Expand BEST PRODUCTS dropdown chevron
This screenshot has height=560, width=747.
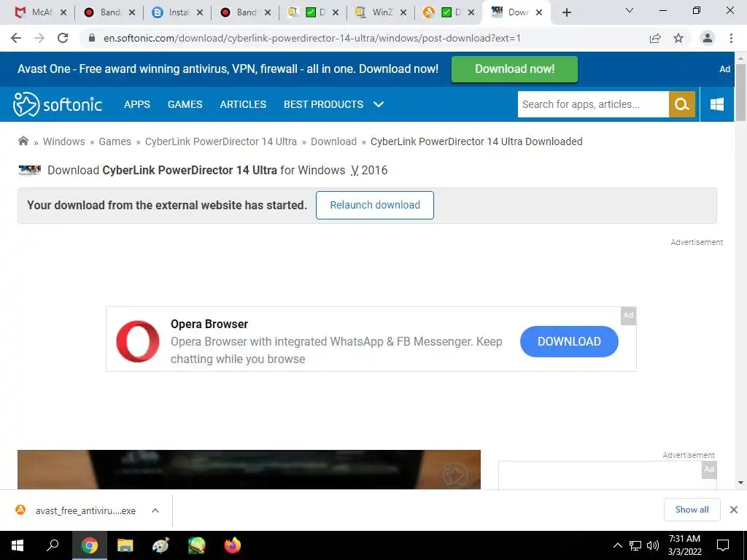coord(379,104)
